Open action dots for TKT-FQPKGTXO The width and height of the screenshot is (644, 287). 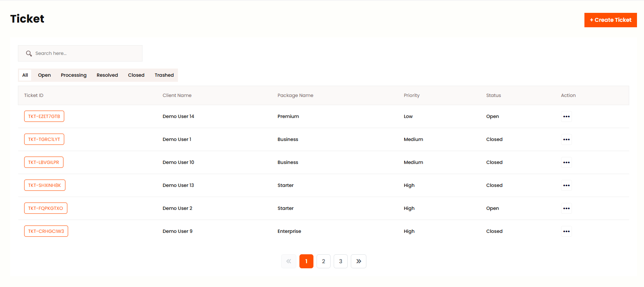coord(566,208)
